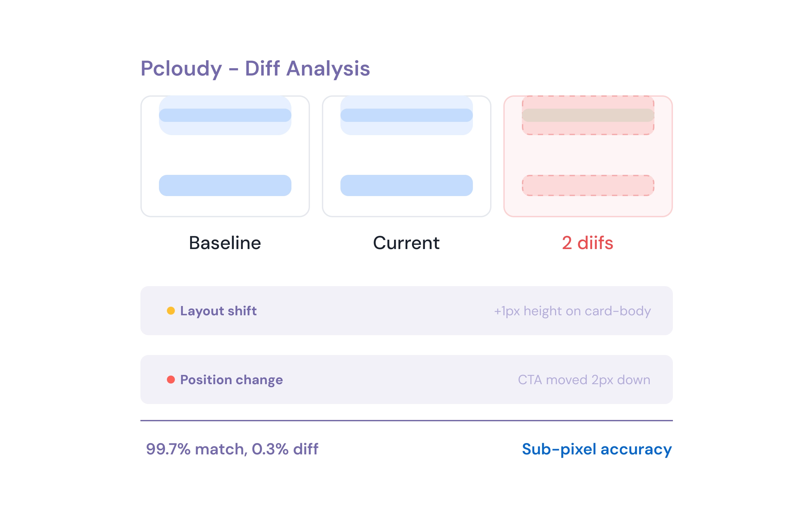Click the top dashed diff region

coord(588,115)
